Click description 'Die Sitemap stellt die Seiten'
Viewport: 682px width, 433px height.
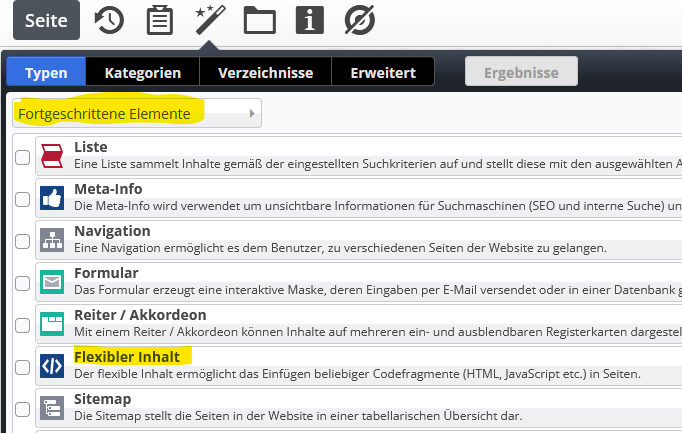click(x=298, y=416)
